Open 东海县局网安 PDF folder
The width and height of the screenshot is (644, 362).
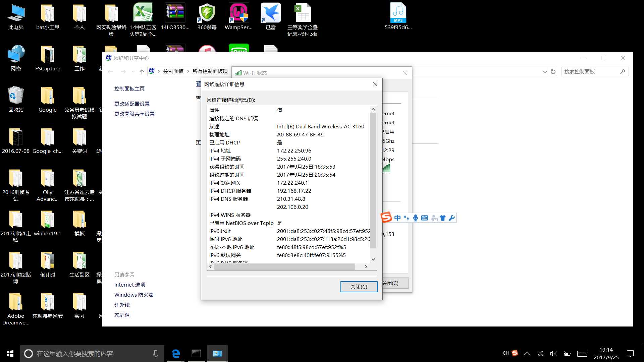48,305
